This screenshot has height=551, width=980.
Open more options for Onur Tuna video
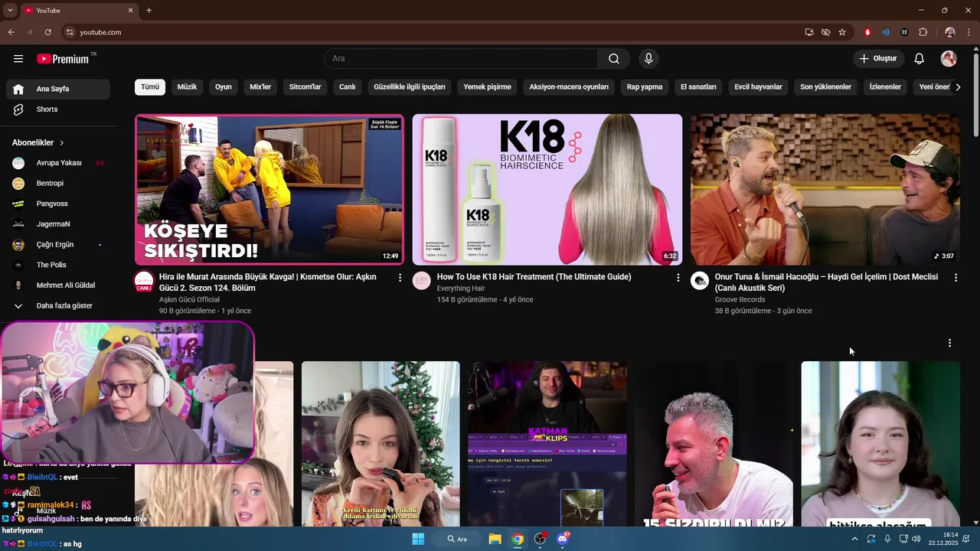955,278
